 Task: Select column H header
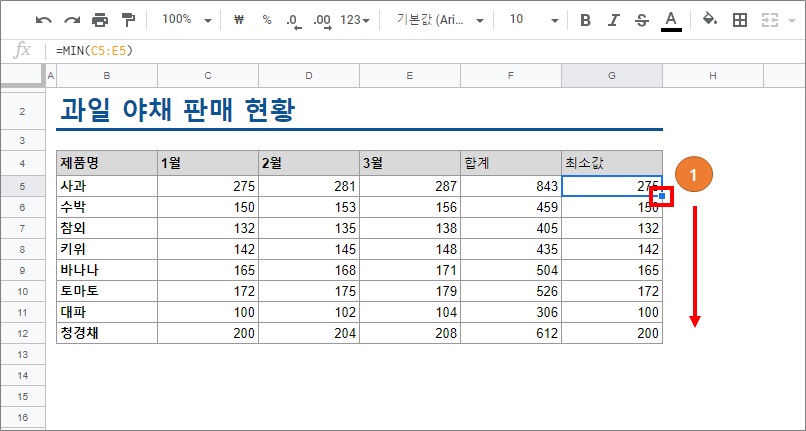point(712,76)
